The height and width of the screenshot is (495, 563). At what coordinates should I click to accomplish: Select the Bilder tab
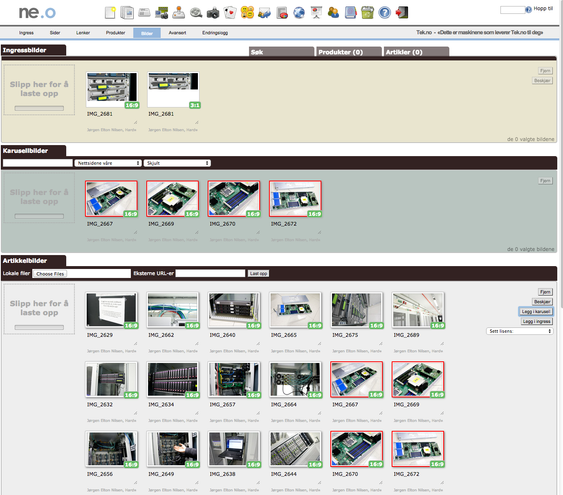pyautogui.click(x=147, y=33)
